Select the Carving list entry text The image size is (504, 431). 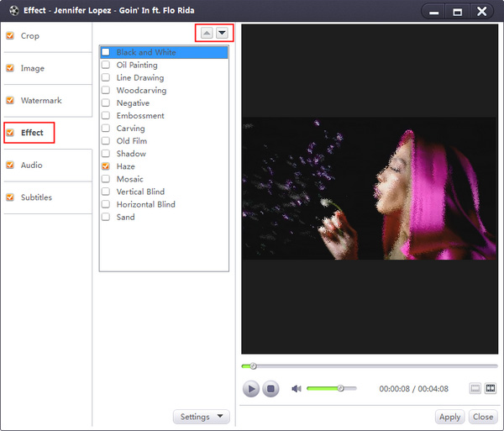130,129
